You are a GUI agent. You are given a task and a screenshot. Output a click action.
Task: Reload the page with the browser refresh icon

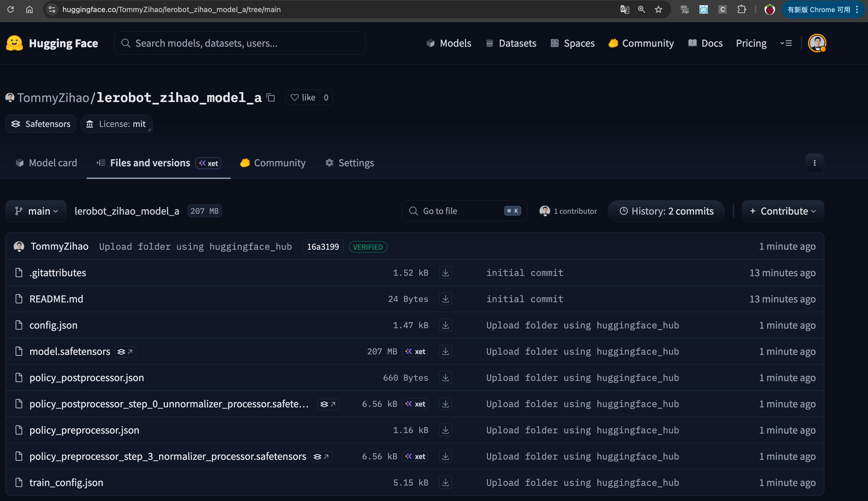(x=10, y=9)
